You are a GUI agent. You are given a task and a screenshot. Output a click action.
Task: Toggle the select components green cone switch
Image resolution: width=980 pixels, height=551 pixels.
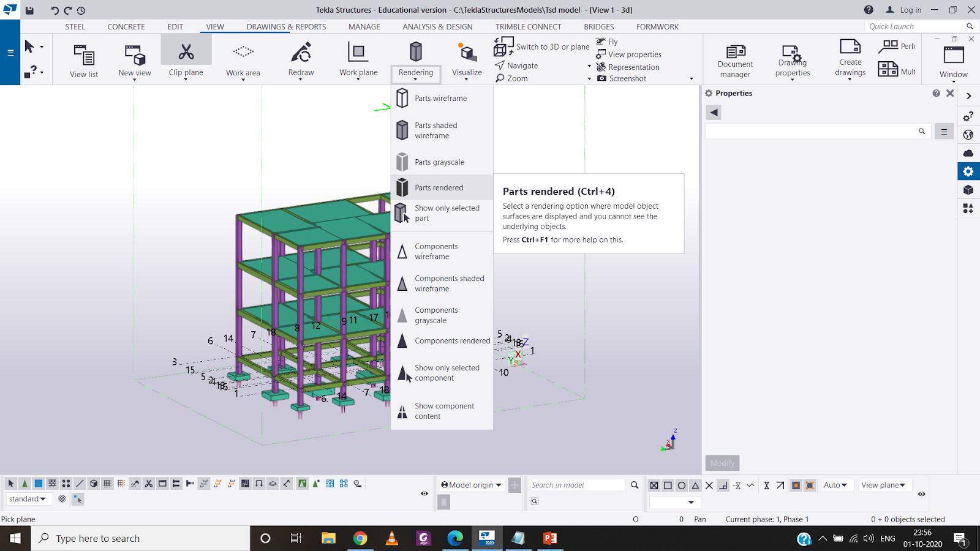24,484
